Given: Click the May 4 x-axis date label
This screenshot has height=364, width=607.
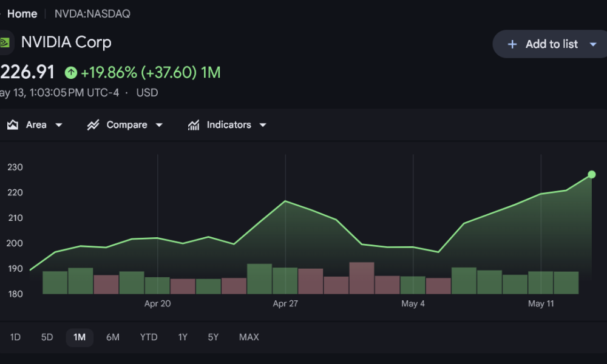Looking at the screenshot, I should point(413,304).
